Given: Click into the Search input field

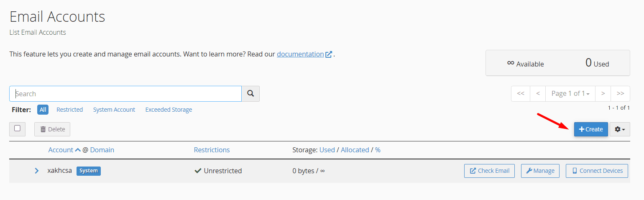Looking at the screenshot, I should [x=125, y=94].
